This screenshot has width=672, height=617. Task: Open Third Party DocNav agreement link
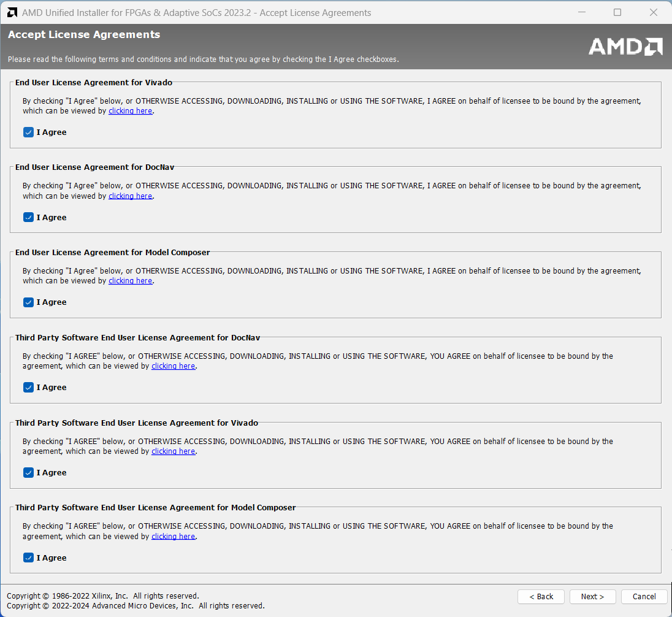tap(173, 366)
